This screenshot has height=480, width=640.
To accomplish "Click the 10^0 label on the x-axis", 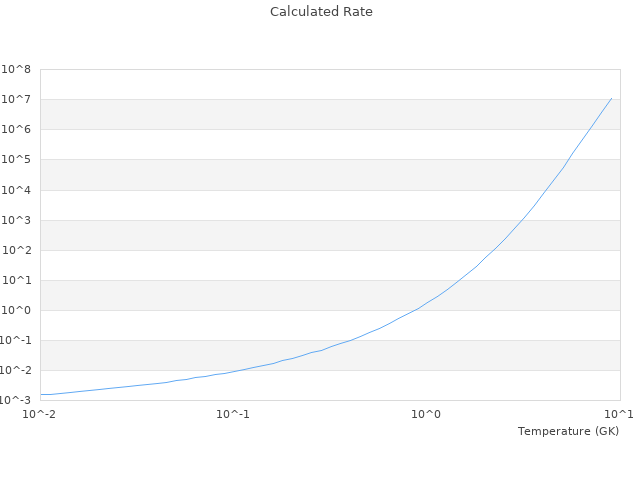I will pyautogui.click(x=427, y=414).
